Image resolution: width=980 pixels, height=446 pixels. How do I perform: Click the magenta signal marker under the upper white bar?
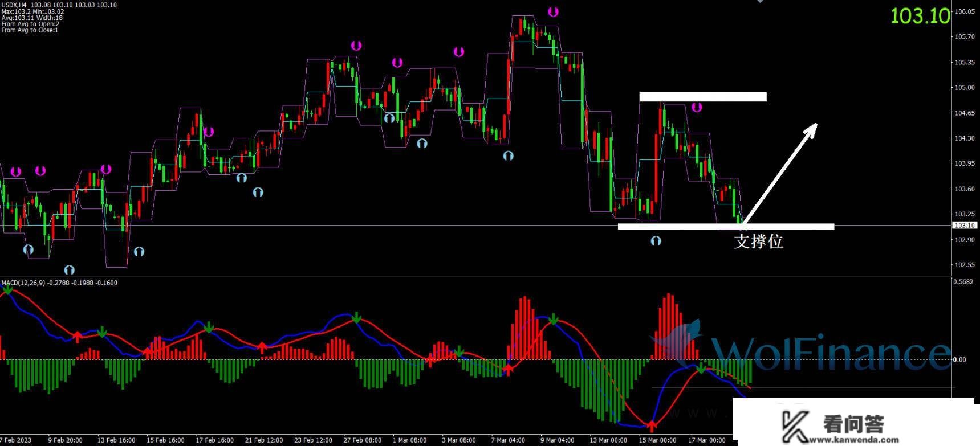(697, 107)
